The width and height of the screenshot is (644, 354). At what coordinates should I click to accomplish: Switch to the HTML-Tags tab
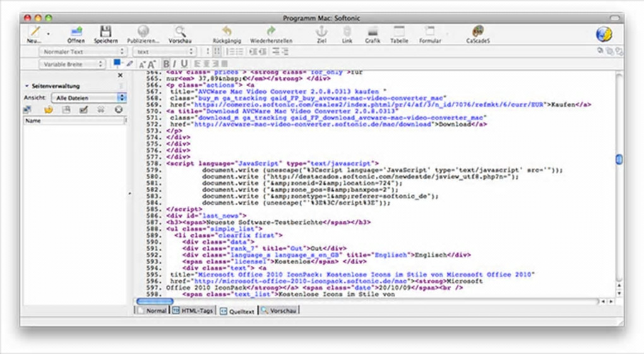[193, 310]
